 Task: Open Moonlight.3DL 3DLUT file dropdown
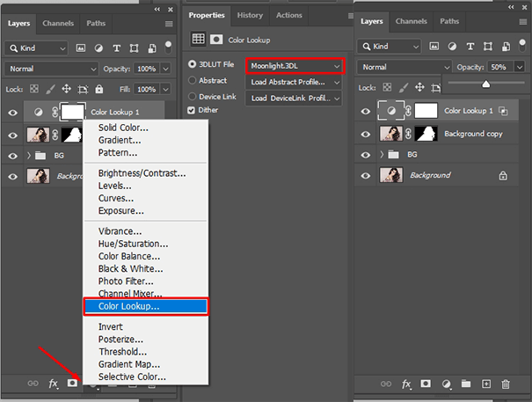click(295, 66)
